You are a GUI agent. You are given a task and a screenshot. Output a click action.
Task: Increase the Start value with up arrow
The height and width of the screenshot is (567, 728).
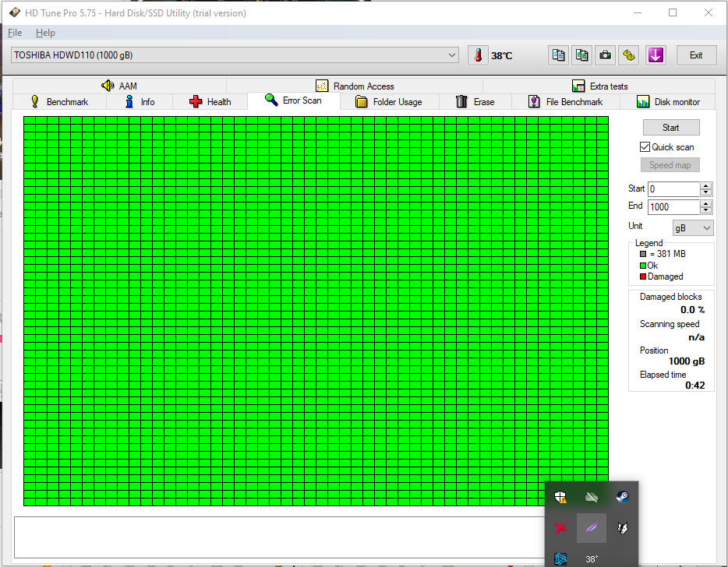click(x=705, y=185)
